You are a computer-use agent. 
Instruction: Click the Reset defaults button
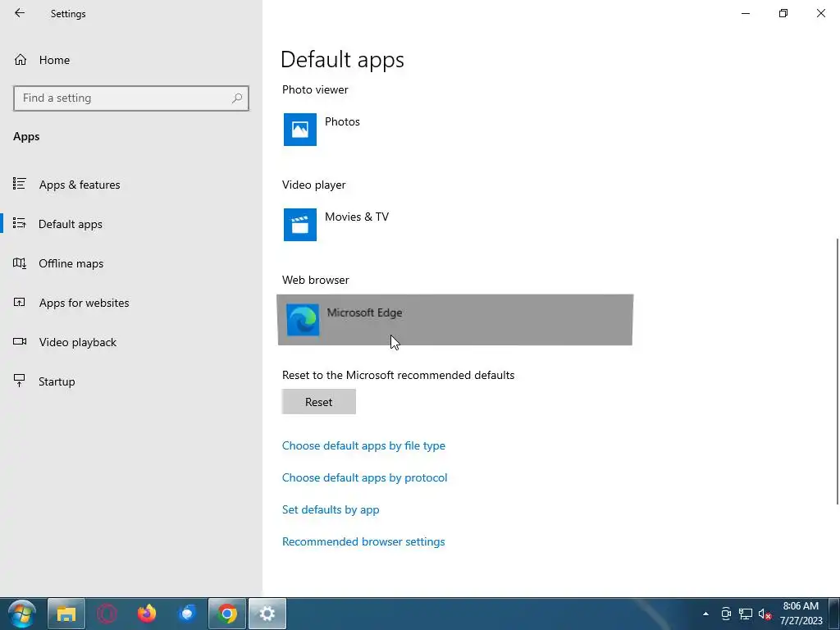click(319, 402)
